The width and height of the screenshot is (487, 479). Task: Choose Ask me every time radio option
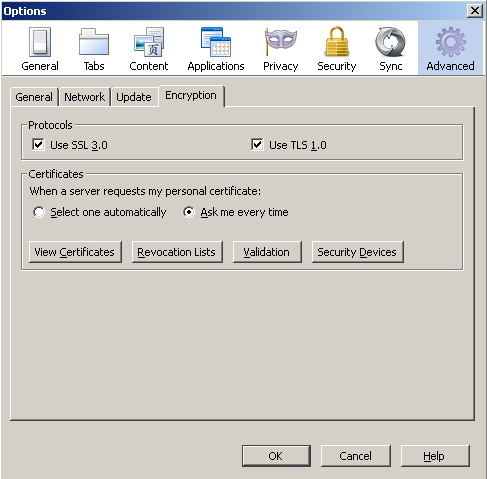189,212
